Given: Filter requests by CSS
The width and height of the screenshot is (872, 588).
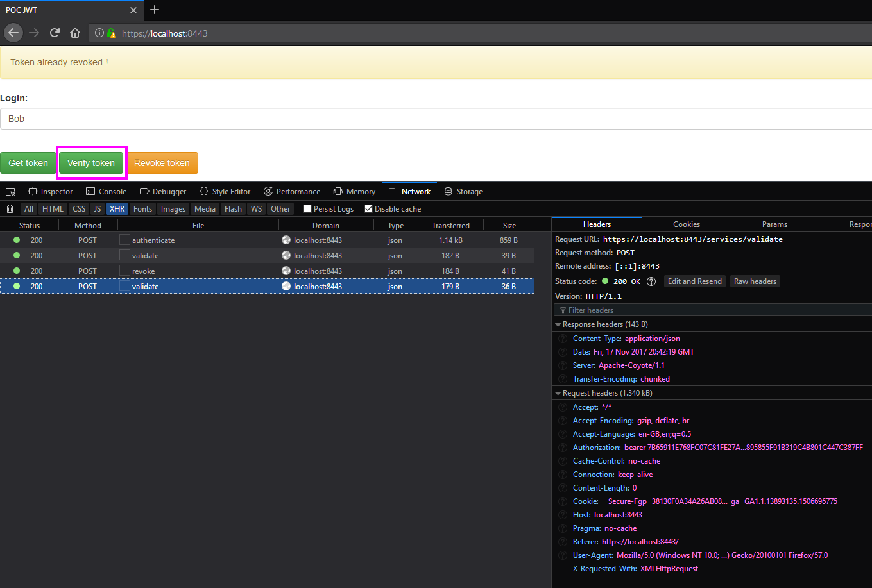Looking at the screenshot, I should 79,209.
